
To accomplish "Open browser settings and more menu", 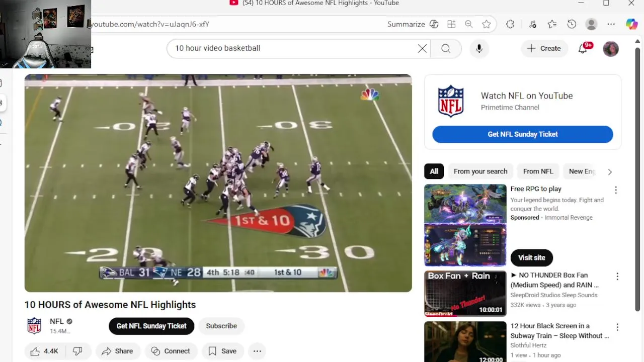I will pyautogui.click(x=611, y=24).
